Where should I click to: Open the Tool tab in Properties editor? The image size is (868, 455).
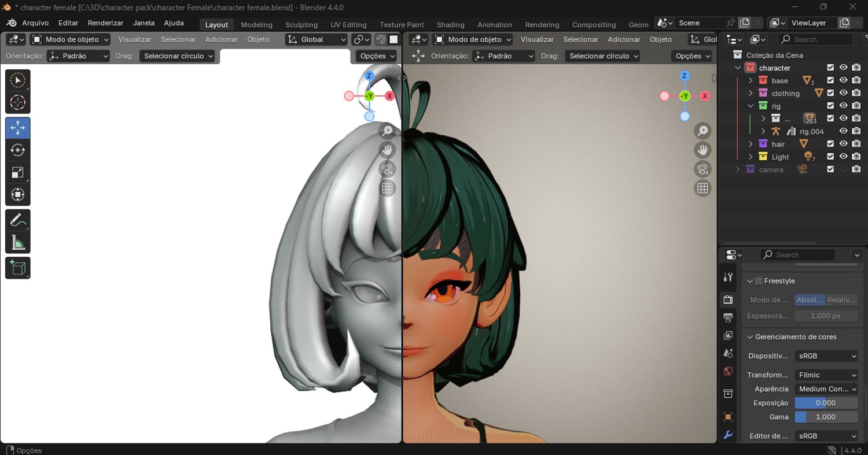click(728, 278)
